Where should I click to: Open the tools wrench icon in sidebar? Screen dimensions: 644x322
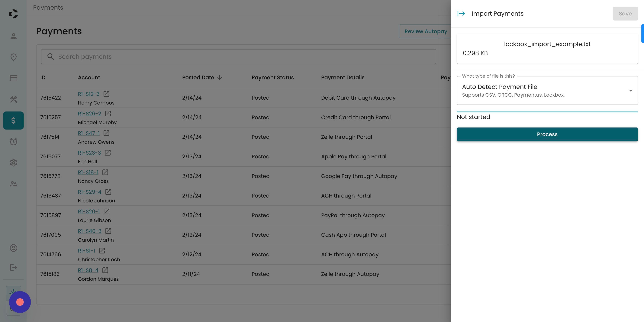click(14, 99)
